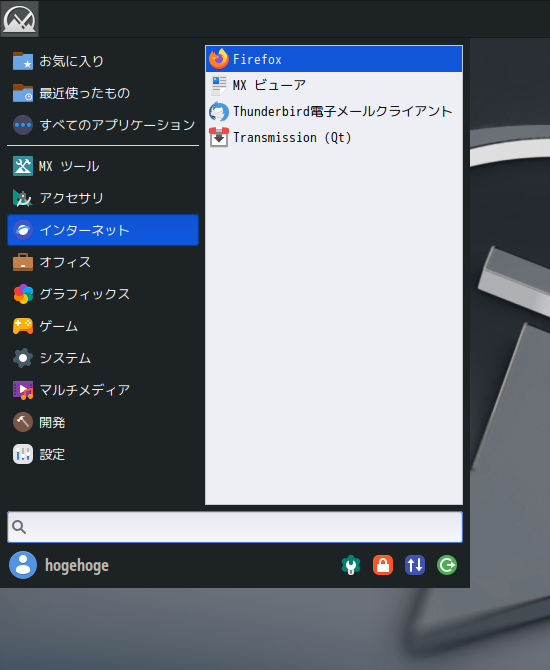Click the MX logo menu button in panel
This screenshot has height=670, width=550.
[x=19, y=19]
